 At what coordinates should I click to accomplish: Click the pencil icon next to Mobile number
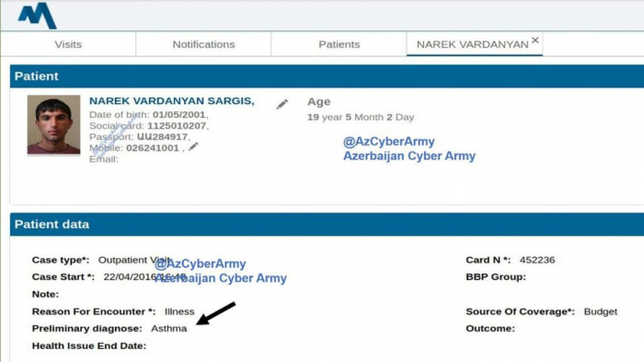193,146
